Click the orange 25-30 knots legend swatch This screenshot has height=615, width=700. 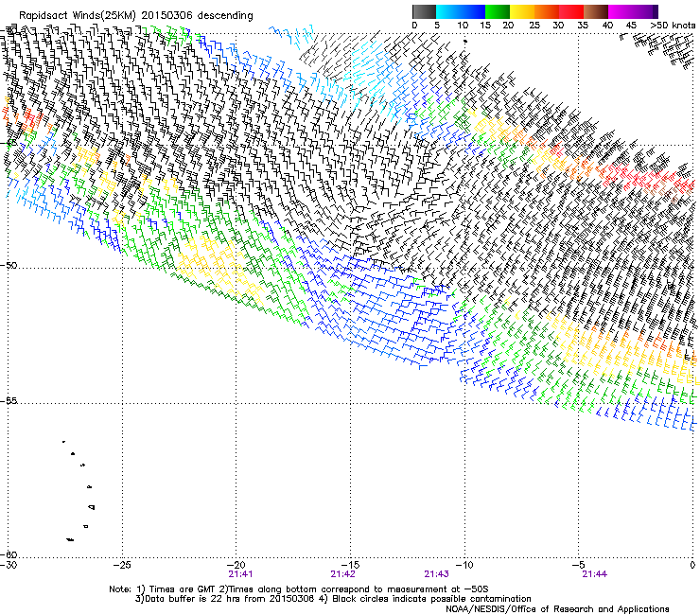pos(547,11)
